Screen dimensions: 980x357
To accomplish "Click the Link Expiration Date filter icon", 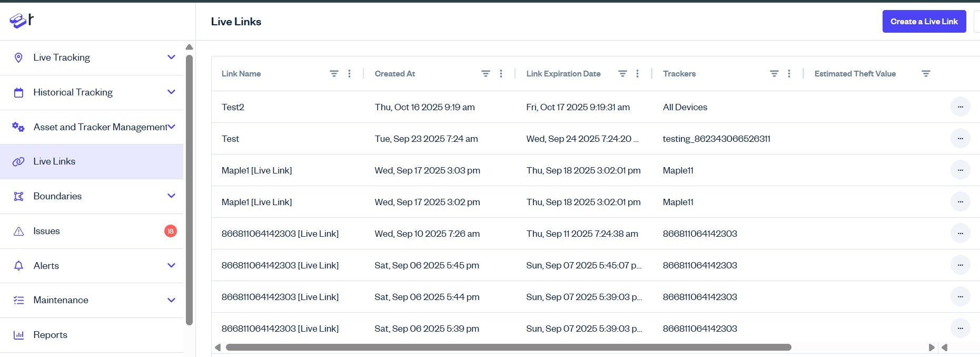I will tap(622, 74).
